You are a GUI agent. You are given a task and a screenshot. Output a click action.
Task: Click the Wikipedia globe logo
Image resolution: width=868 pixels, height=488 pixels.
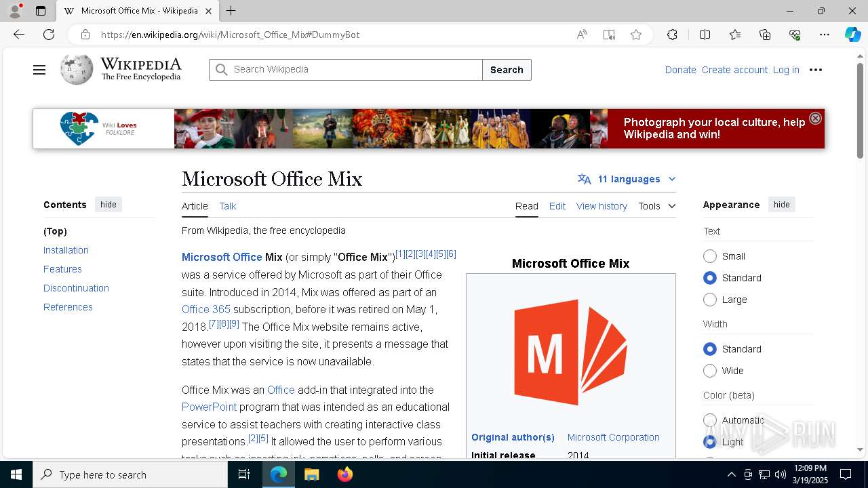tap(76, 69)
